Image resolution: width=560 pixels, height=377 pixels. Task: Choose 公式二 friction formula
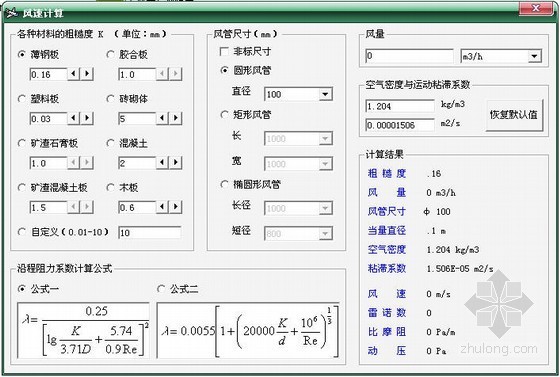click(161, 289)
